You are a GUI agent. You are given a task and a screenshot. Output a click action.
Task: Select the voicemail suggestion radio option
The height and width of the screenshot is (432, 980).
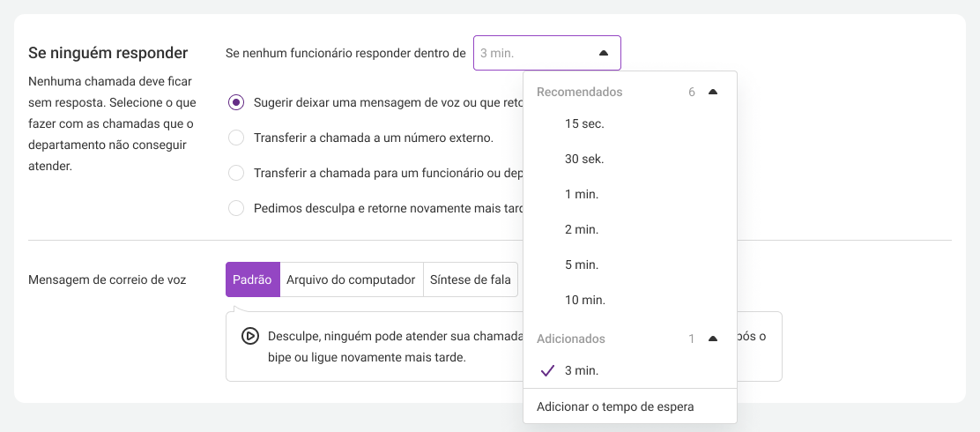[x=236, y=102]
